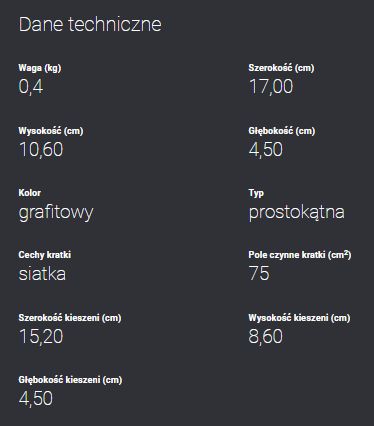Select the Pole czynne kratki label
374x426 pixels.
300,255
